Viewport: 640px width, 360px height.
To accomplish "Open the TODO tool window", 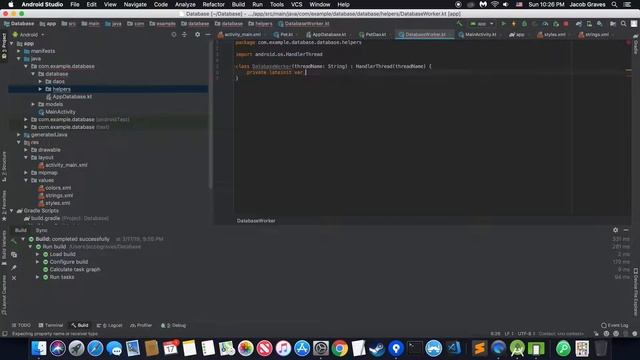I will click(x=21, y=325).
